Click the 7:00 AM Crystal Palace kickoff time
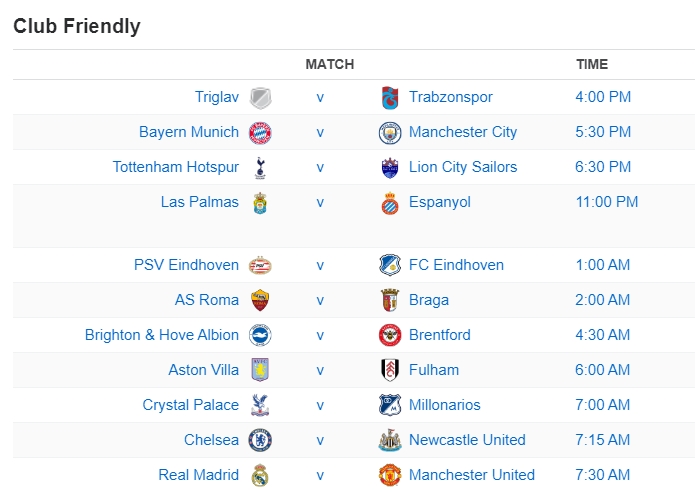Image resolution: width=695 pixels, height=492 pixels. (603, 405)
